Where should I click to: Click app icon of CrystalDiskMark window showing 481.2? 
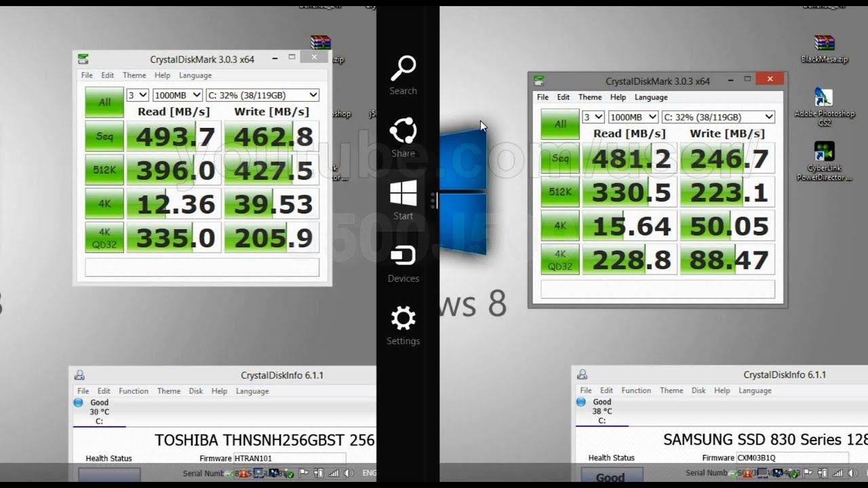[539, 81]
